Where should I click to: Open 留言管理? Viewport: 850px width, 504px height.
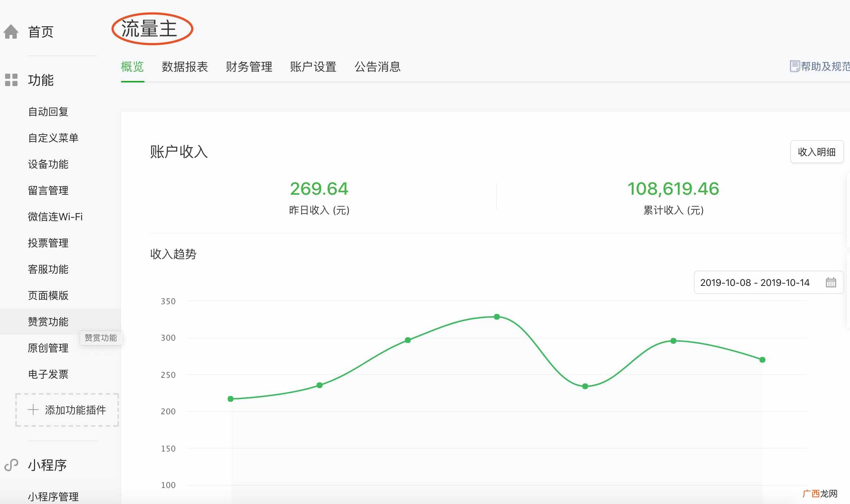48,190
